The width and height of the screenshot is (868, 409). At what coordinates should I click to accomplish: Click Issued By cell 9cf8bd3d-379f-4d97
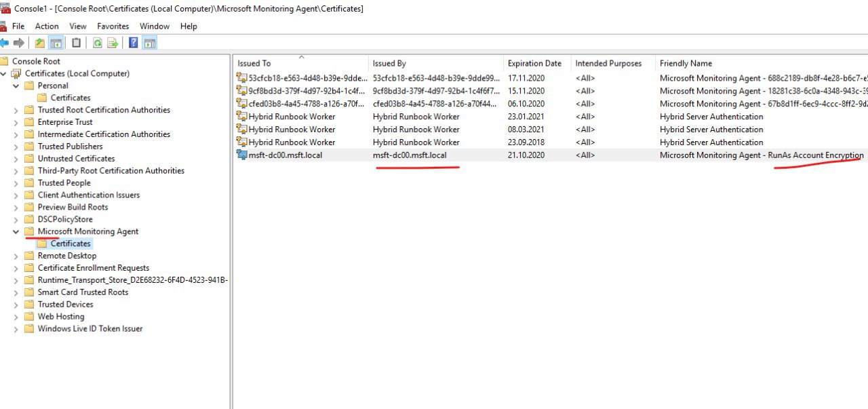(x=437, y=91)
